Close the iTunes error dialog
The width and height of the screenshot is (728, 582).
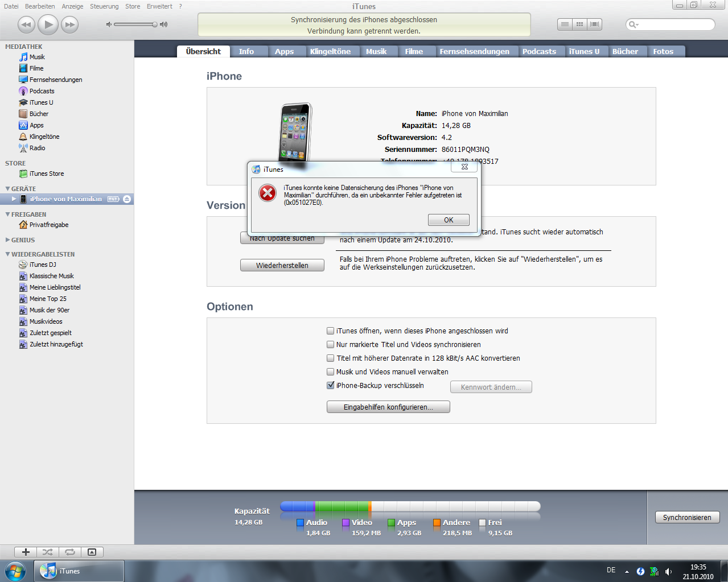click(x=464, y=167)
